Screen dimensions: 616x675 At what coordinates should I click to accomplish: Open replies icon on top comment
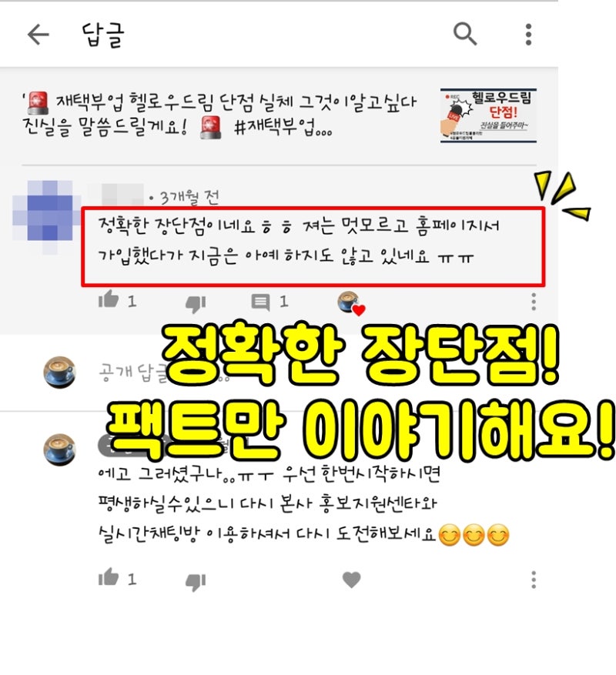(260, 302)
